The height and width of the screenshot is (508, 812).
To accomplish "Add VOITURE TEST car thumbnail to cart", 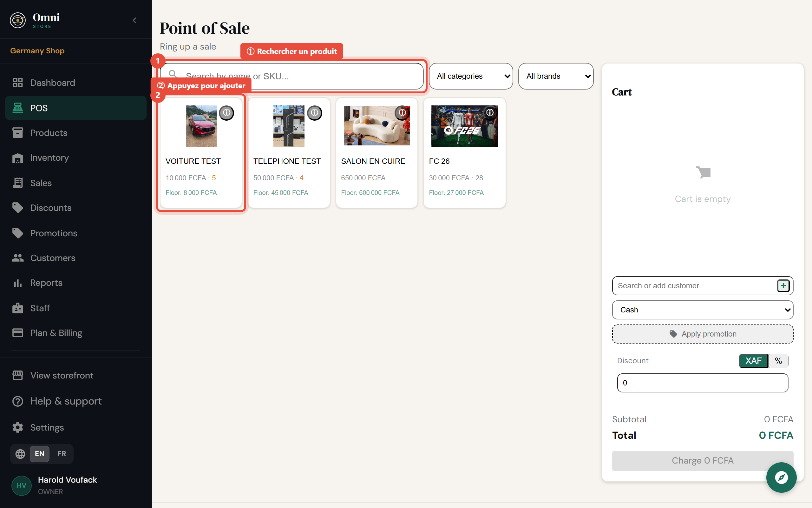I will coord(201,126).
